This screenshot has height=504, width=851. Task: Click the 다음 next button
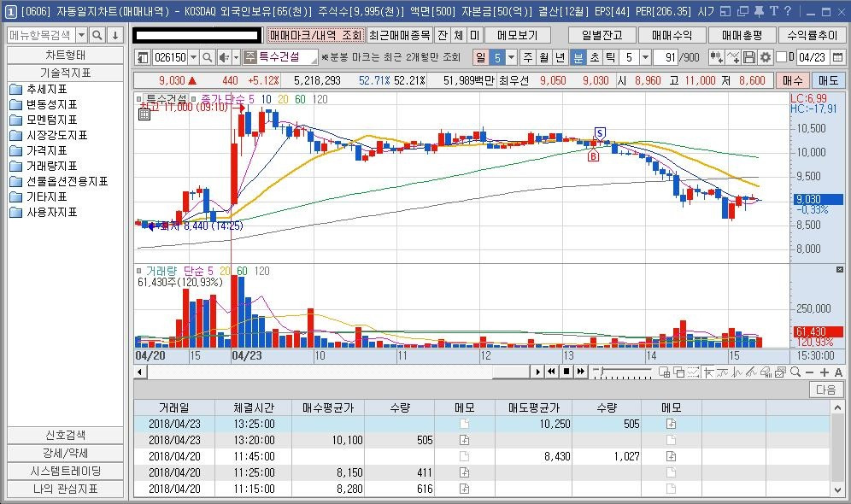coord(825,390)
